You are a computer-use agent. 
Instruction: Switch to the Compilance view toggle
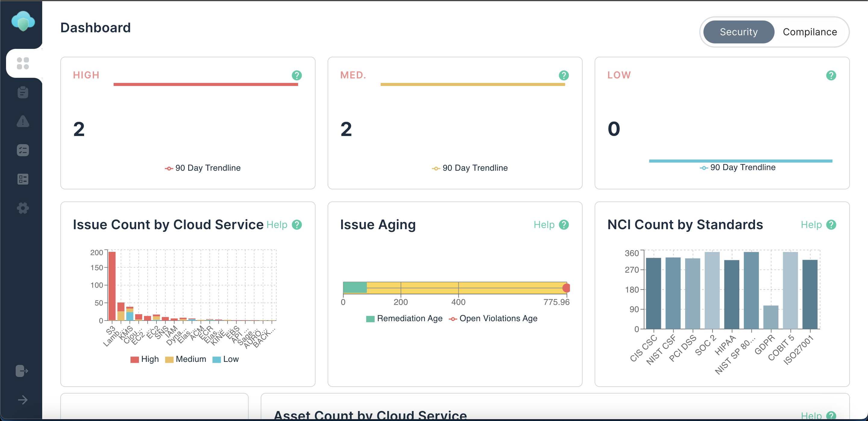810,32
